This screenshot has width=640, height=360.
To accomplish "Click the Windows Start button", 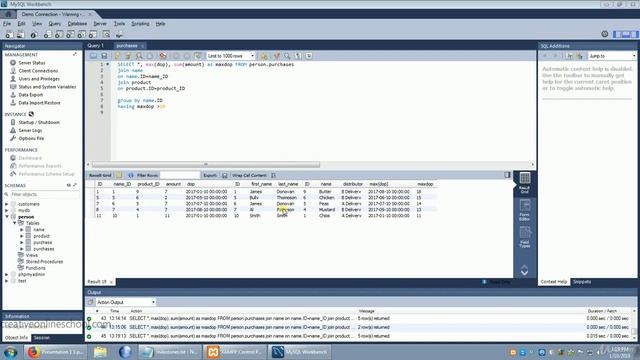I will coord(10,352).
